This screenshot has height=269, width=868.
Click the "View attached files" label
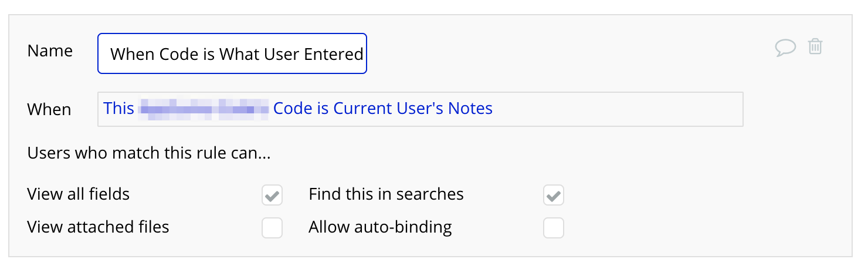click(x=98, y=227)
